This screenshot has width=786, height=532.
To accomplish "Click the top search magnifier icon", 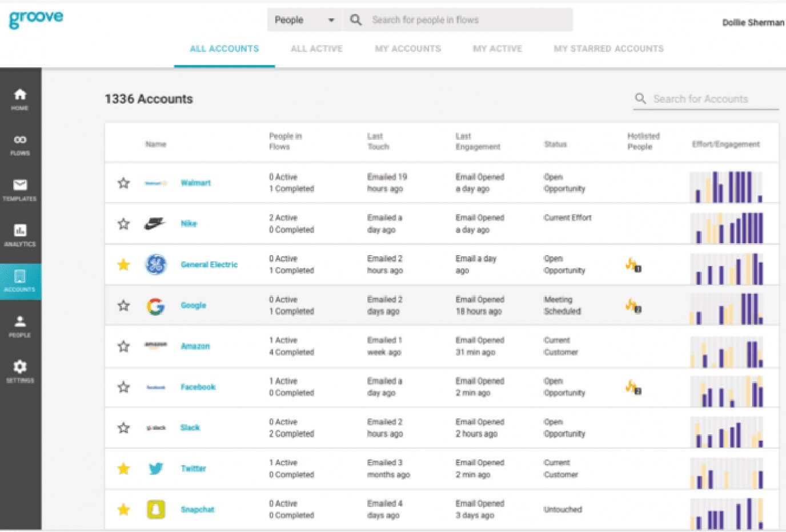I will (356, 20).
